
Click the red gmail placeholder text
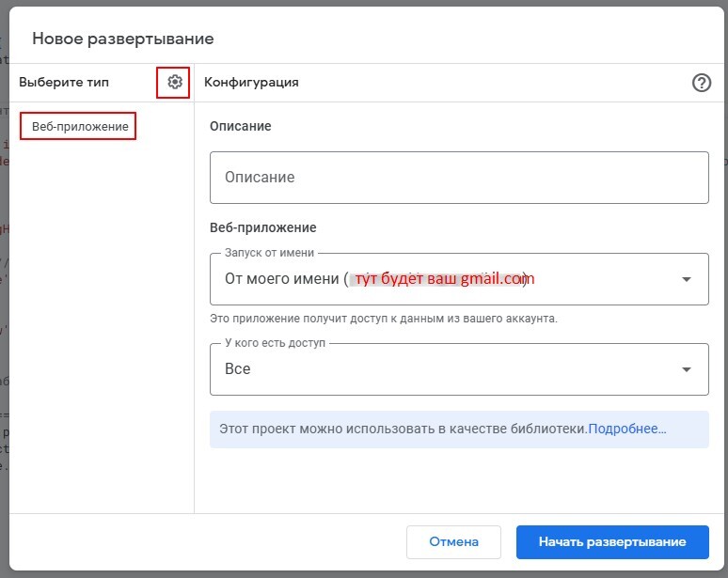click(x=445, y=279)
